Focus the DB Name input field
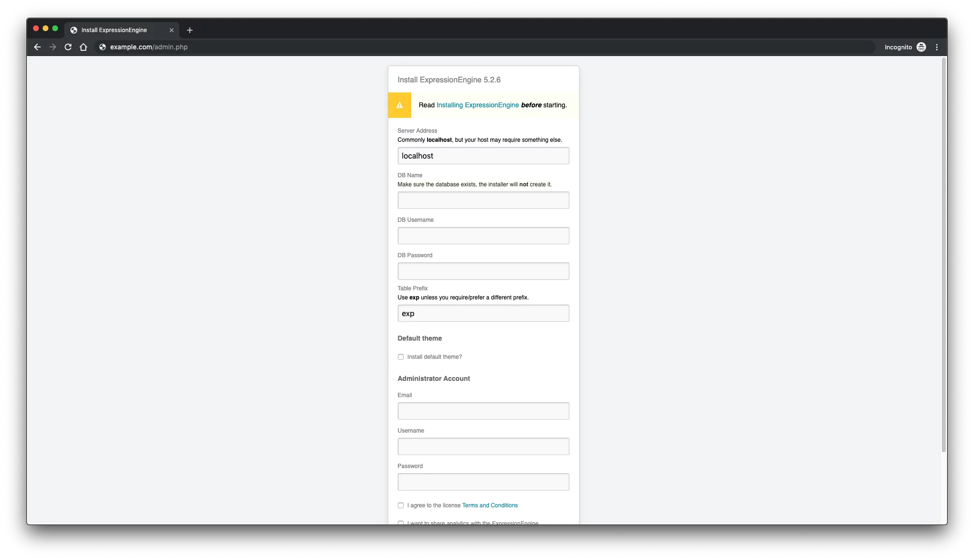This screenshot has width=974, height=560. 483,200
